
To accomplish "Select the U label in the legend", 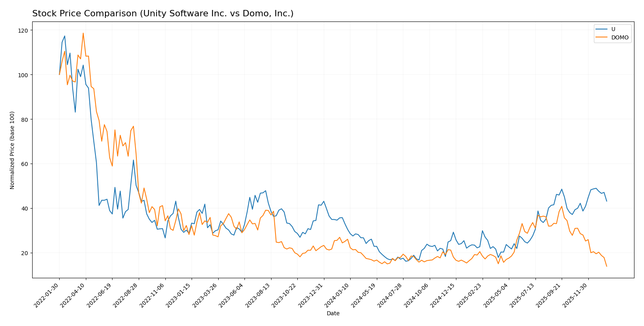I will 613,29.
